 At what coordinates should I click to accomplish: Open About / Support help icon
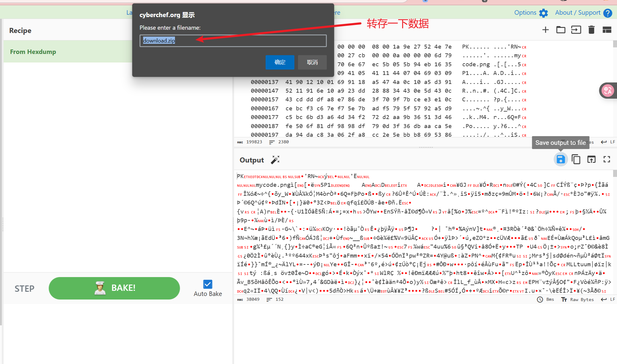coord(608,13)
